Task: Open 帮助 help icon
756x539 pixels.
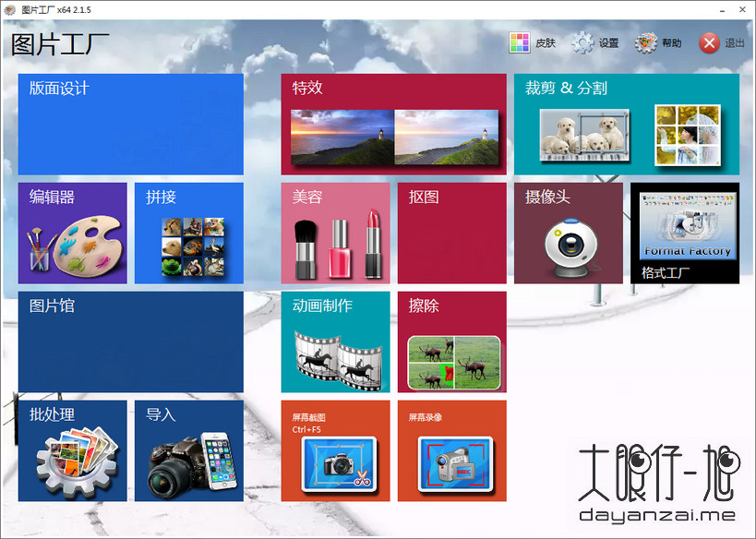Action: (x=646, y=42)
